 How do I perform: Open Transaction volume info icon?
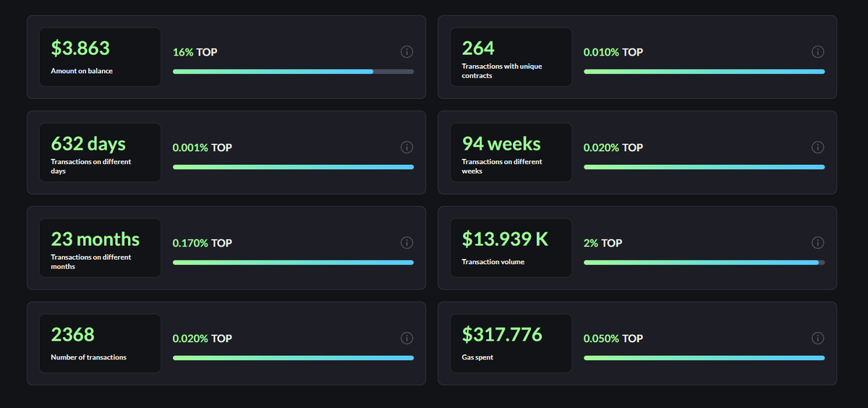click(x=817, y=243)
